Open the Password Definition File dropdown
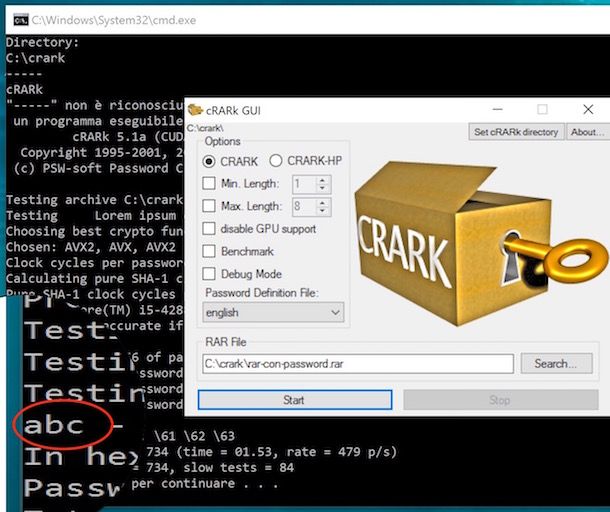 [x=273, y=312]
